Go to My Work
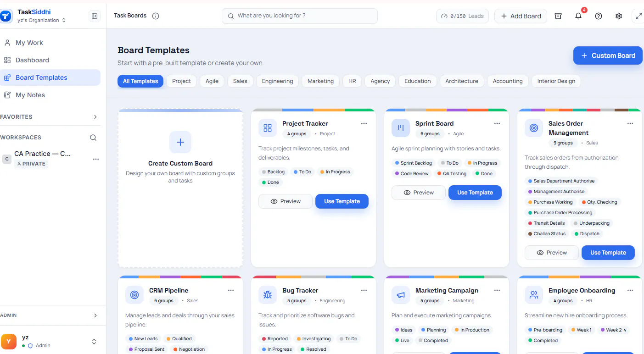The image size is (644, 354). coord(50,43)
